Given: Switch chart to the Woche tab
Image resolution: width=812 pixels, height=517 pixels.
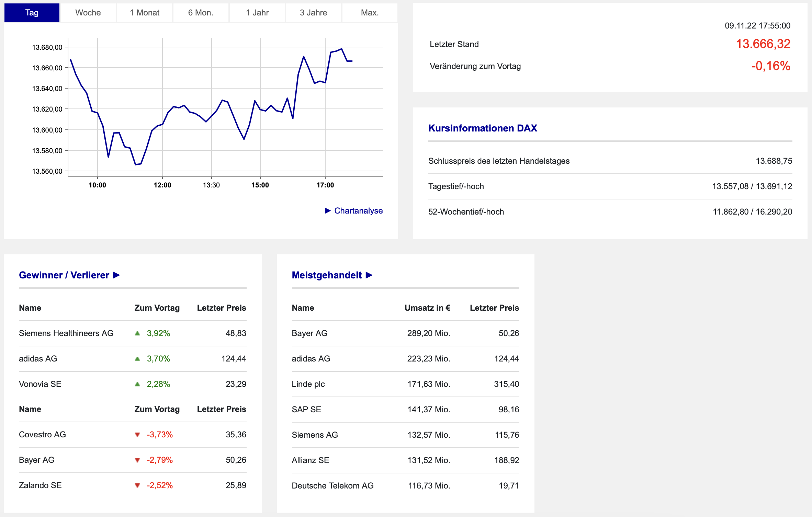Looking at the screenshot, I should [x=88, y=13].
